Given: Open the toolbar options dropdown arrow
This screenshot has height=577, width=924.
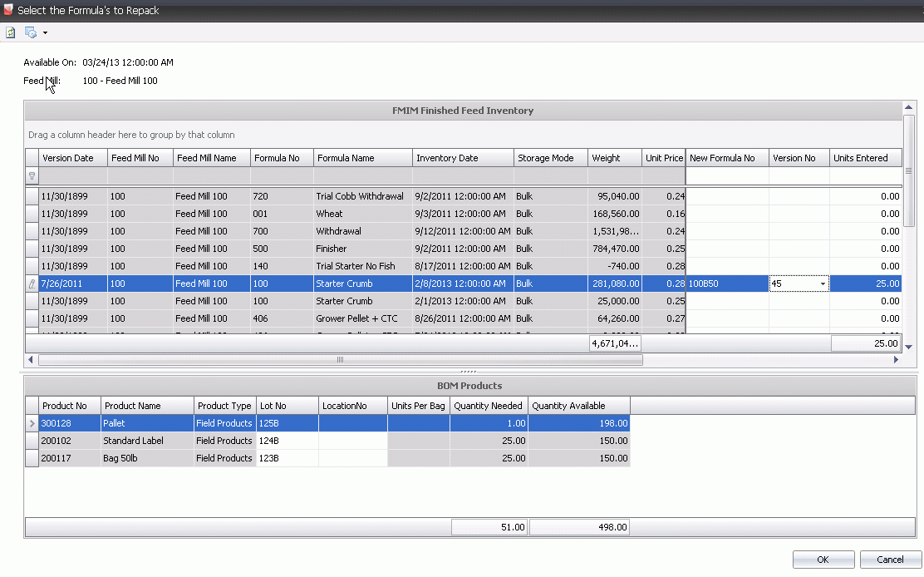Looking at the screenshot, I should pyautogui.click(x=45, y=33).
